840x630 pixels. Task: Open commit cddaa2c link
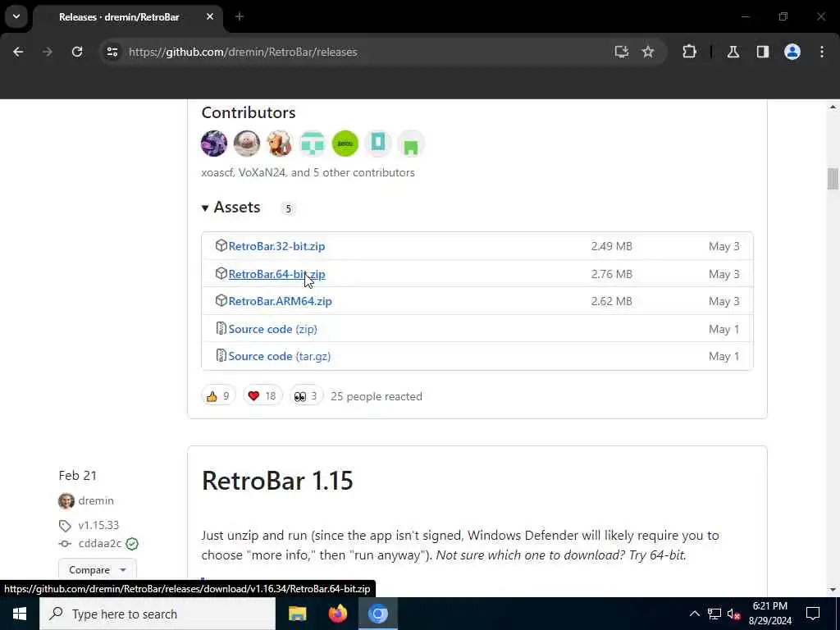pyautogui.click(x=99, y=544)
